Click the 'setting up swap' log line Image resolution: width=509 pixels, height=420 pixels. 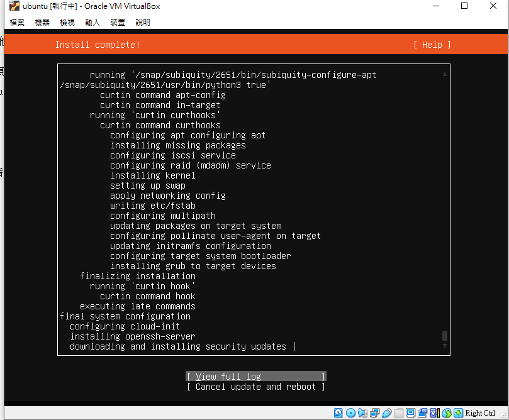148,185
